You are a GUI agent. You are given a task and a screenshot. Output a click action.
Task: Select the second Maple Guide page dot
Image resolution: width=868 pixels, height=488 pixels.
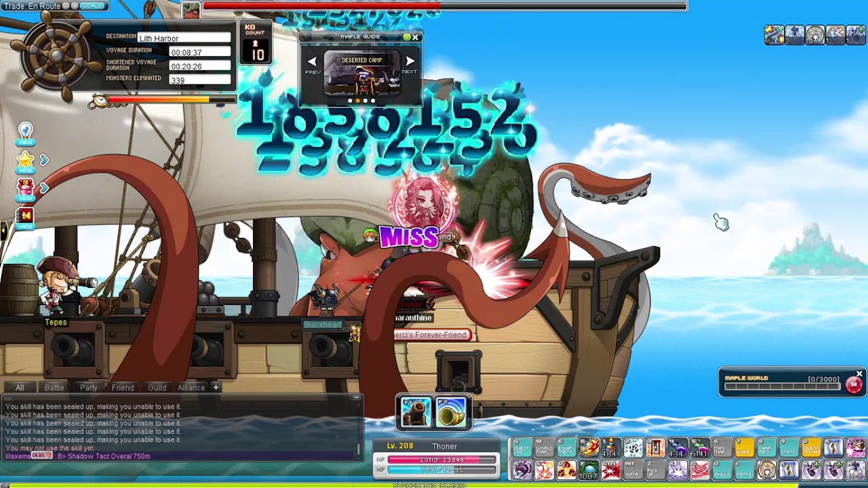[357, 101]
